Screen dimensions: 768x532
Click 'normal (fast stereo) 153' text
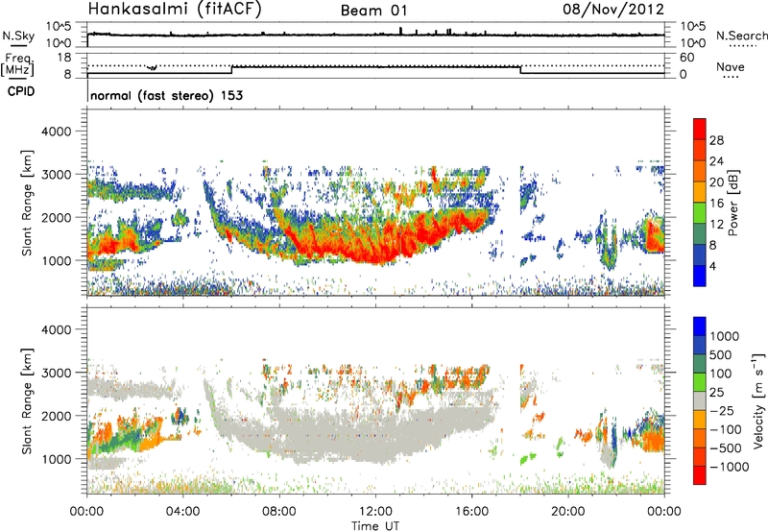coord(166,95)
